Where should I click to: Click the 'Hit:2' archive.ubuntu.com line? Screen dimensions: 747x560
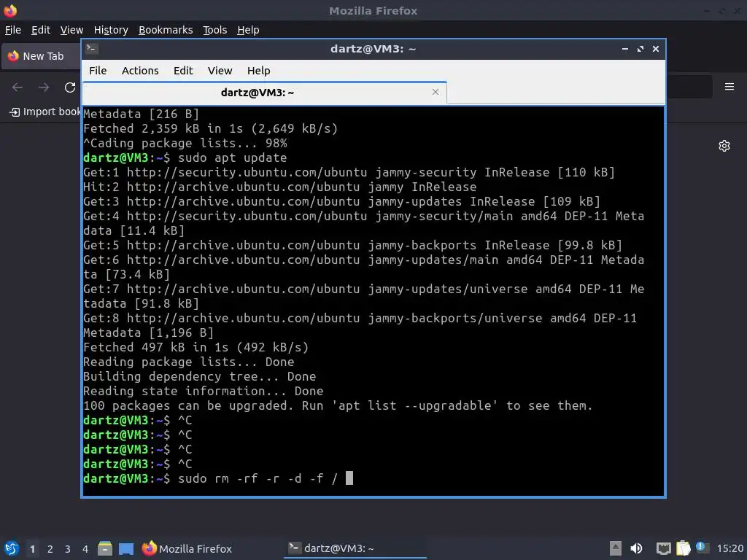(x=279, y=187)
